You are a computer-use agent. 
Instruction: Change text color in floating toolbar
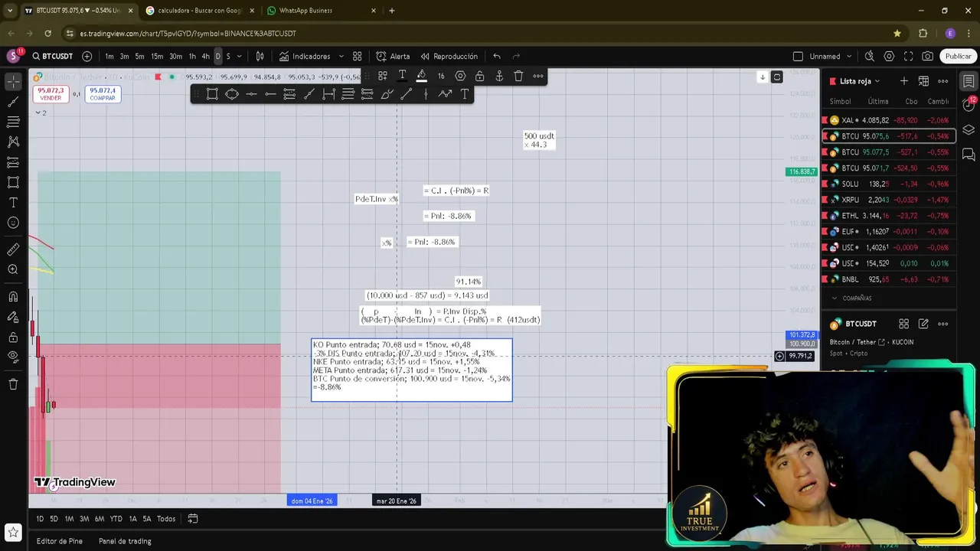click(402, 76)
